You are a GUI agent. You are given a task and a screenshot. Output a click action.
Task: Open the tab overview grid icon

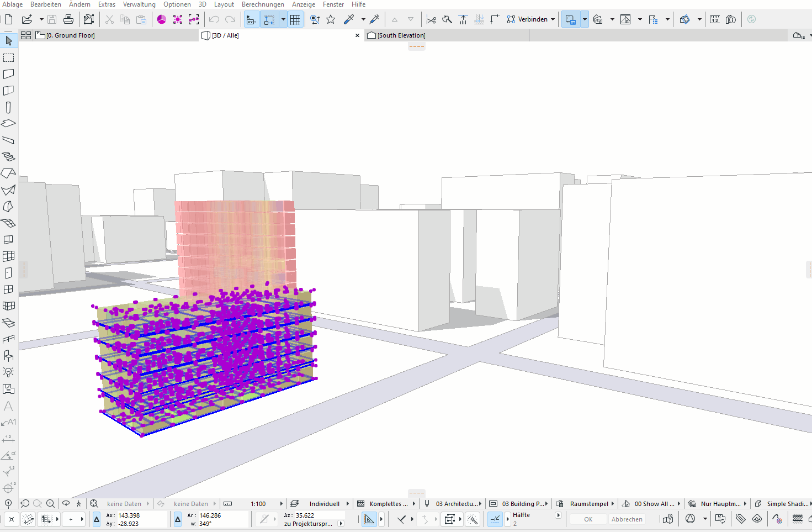click(25, 35)
